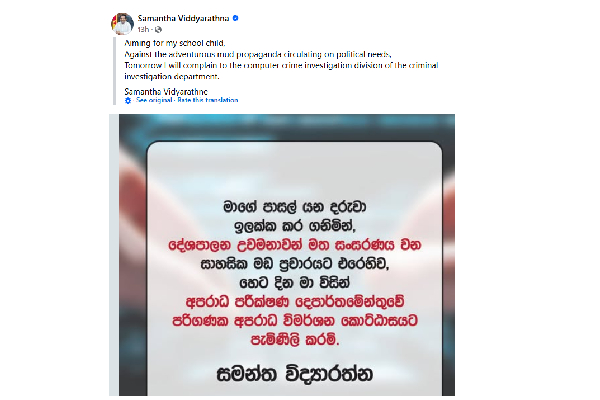Click Rate this translation link
This screenshot has width=600, height=400.
tap(208, 100)
